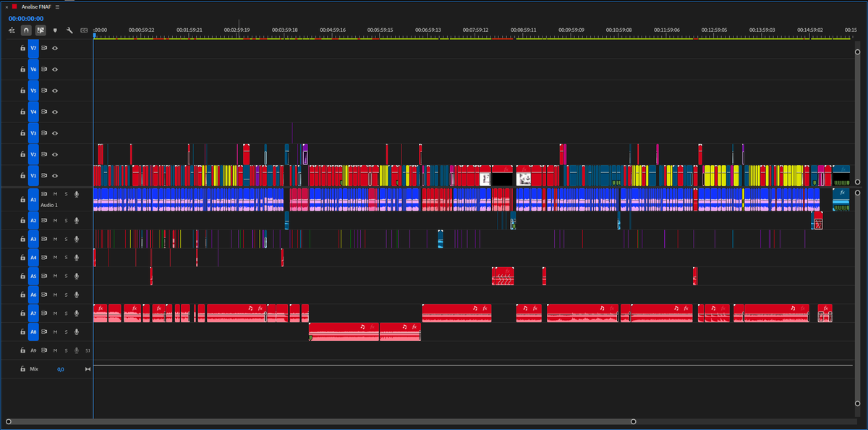Image resolution: width=868 pixels, height=430 pixels.
Task: Toggle lock on track V3
Action: (23, 133)
